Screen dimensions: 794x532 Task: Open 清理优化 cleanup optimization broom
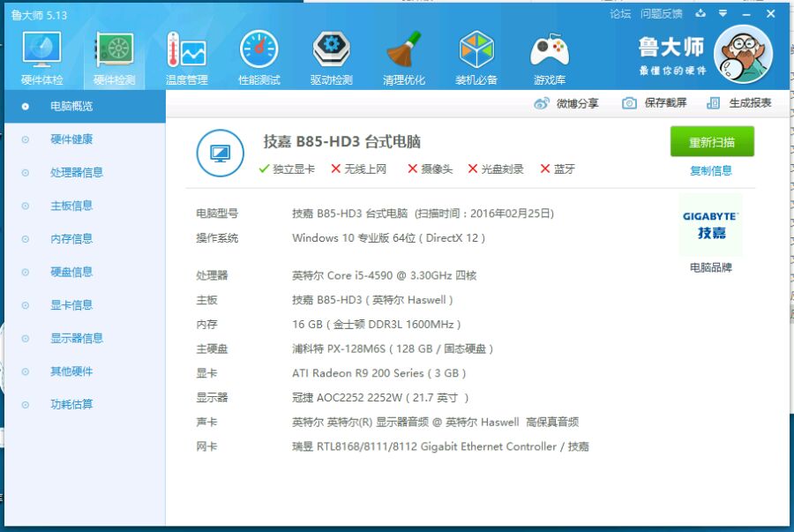(404, 58)
